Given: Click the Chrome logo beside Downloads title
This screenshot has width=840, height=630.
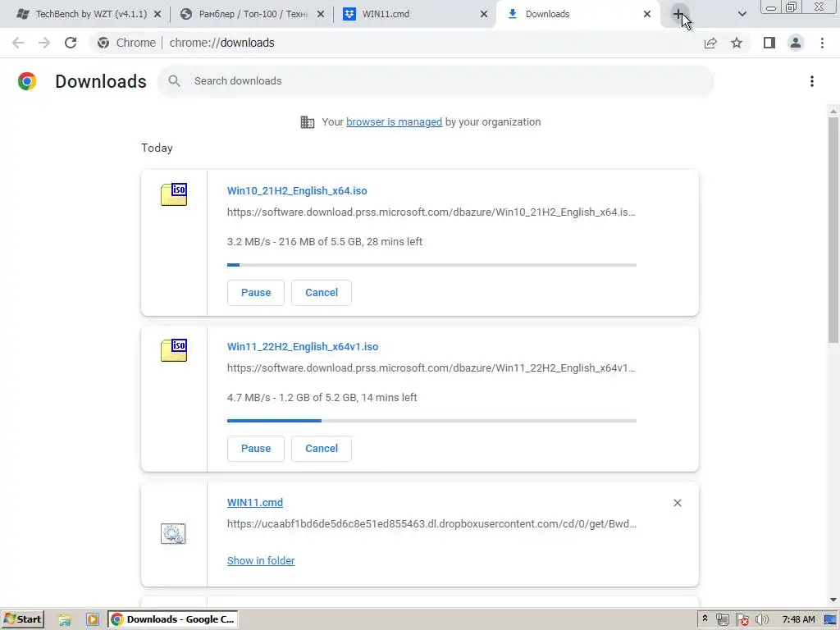Looking at the screenshot, I should [27, 81].
